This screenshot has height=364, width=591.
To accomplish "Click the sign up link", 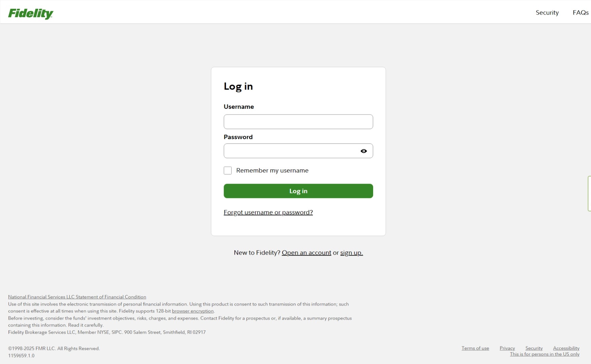I will [x=352, y=253].
